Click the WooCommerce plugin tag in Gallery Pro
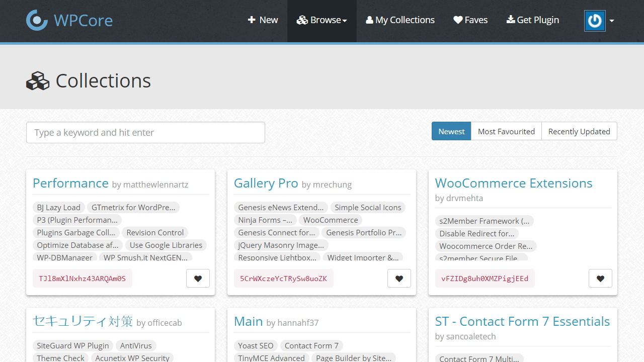The height and width of the screenshot is (362, 644). (x=331, y=220)
